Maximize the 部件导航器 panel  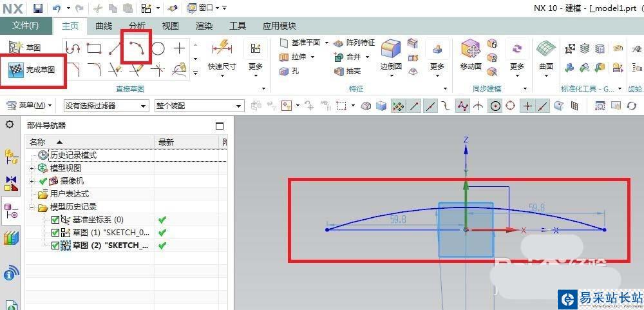tap(220, 126)
